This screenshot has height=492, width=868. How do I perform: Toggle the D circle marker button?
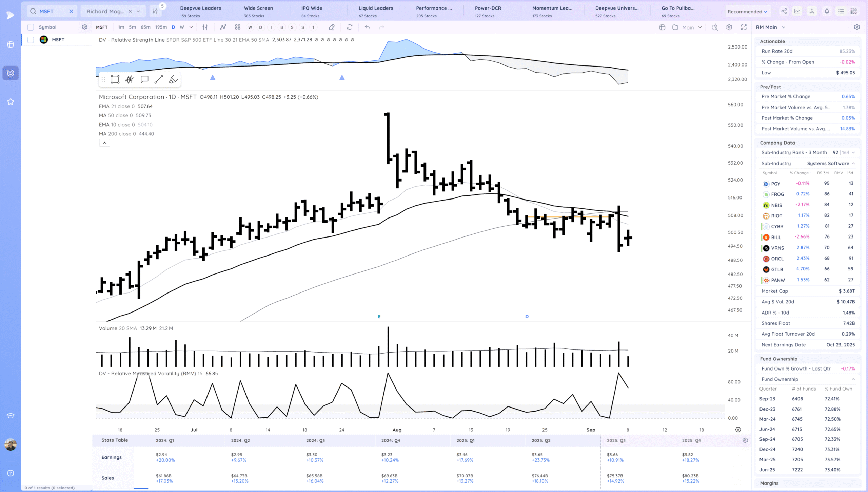[x=260, y=27]
